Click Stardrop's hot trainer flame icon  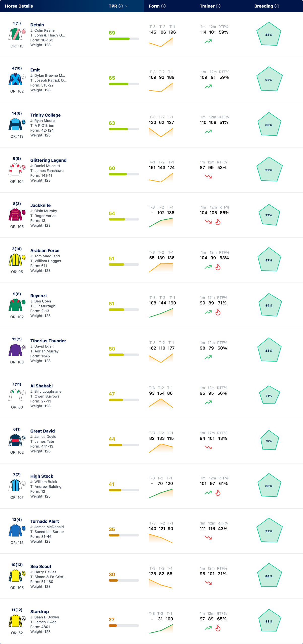(x=218, y=628)
